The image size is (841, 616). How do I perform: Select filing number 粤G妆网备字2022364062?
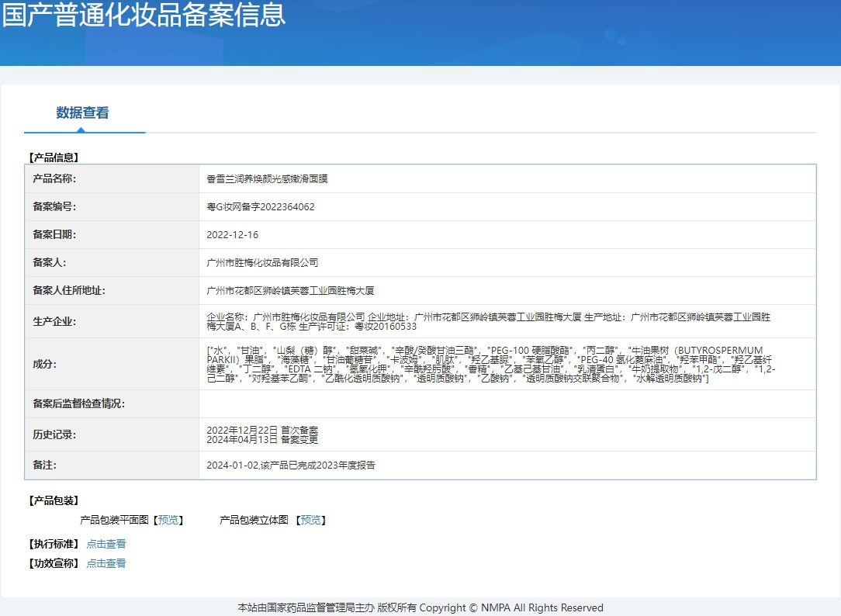[x=261, y=207]
